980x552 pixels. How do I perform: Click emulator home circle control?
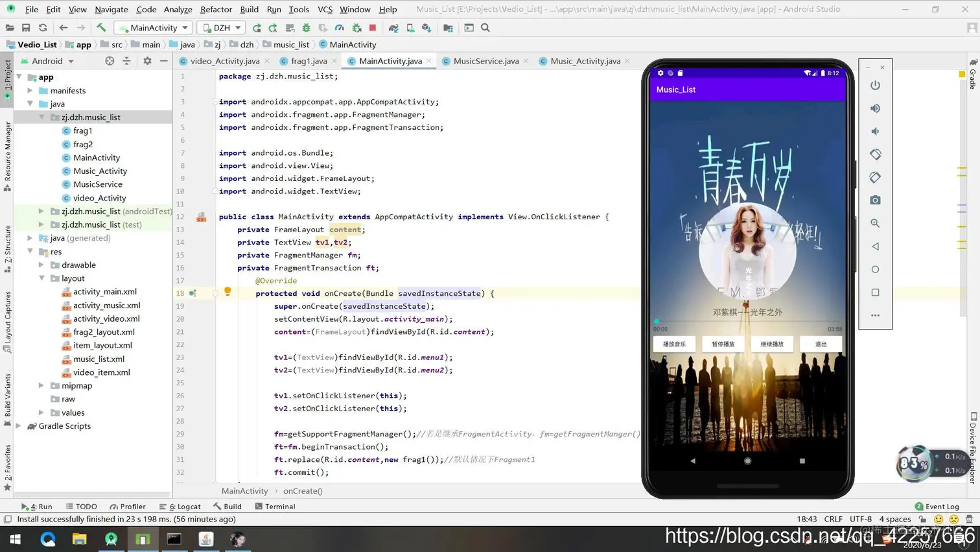coord(875,269)
